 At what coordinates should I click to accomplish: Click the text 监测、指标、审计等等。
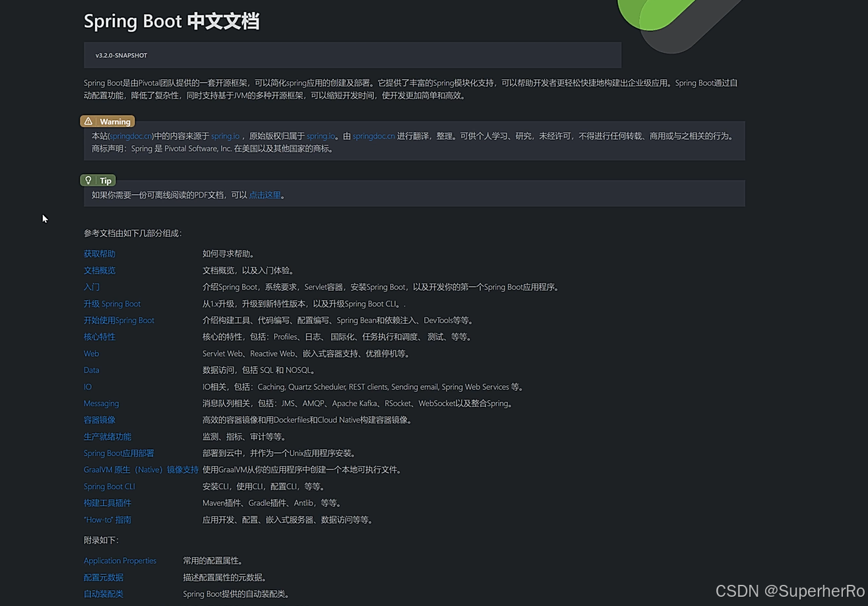pos(244,437)
